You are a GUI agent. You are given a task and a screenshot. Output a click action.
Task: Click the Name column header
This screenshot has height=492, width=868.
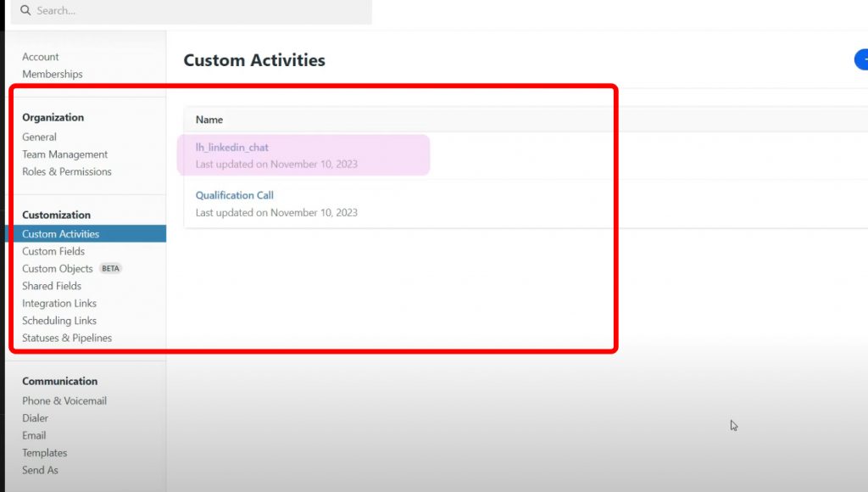point(209,120)
